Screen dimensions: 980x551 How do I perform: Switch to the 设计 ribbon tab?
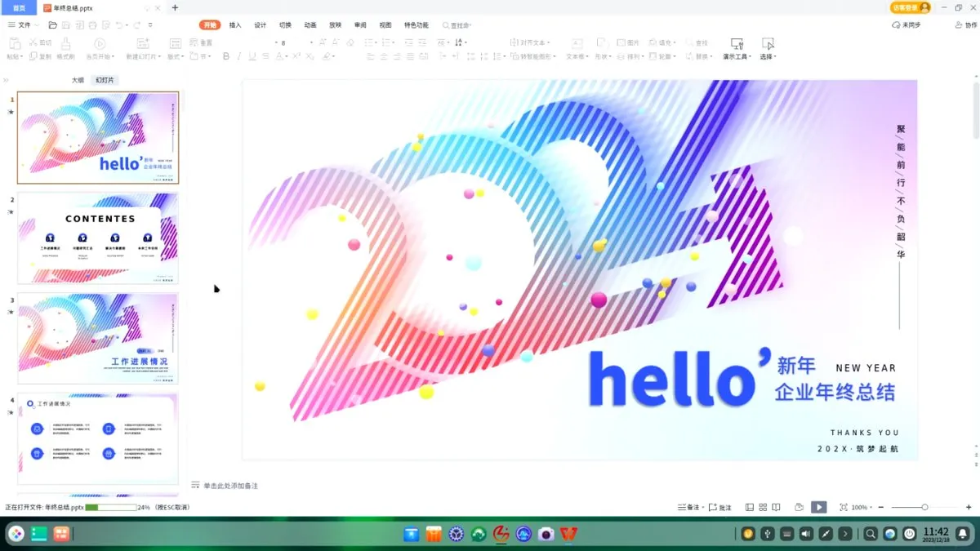(x=260, y=25)
